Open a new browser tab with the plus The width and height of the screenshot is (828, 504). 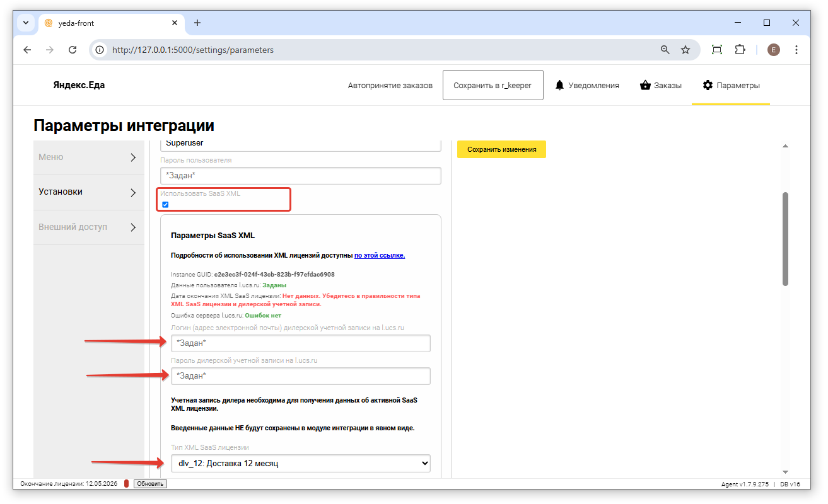click(x=197, y=23)
